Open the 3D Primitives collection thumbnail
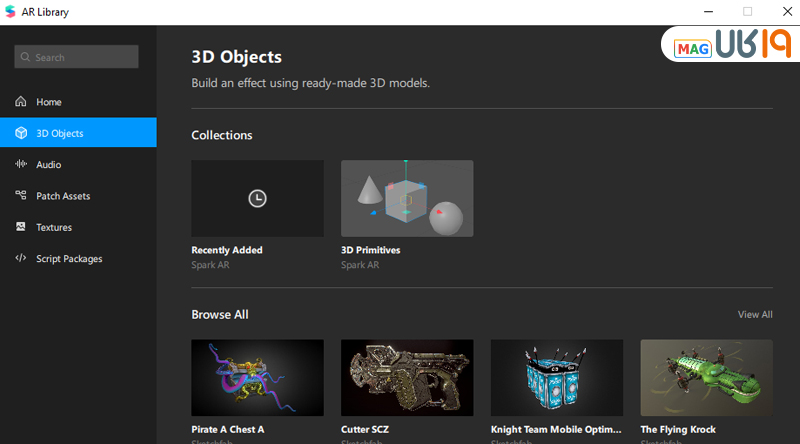800x444 pixels. (407, 198)
